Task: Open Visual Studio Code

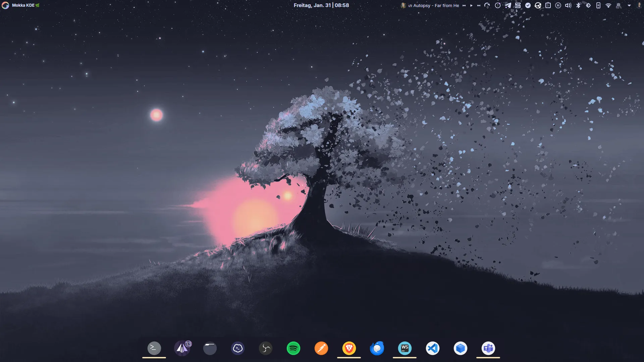Action: [433, 348]
